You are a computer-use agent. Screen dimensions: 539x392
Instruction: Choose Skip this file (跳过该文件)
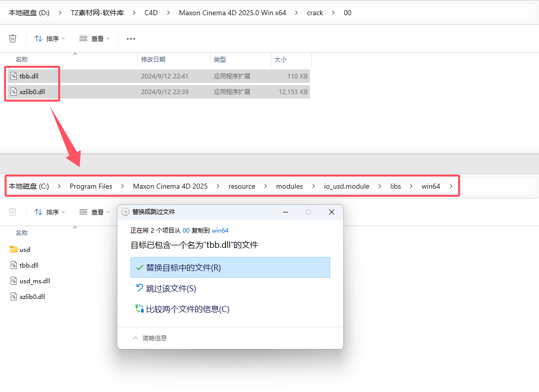[x=166, y=288]
